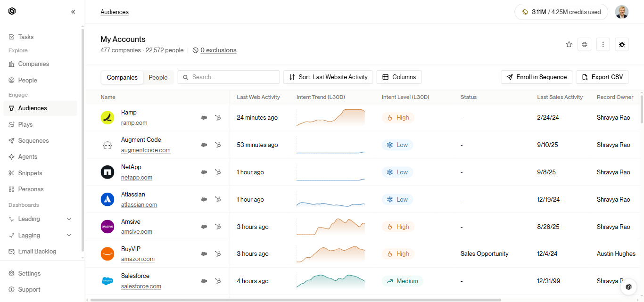This screenshot has width=644, height=302.
Task: Open the amsive.com link
Action: [x=137, y=231]
